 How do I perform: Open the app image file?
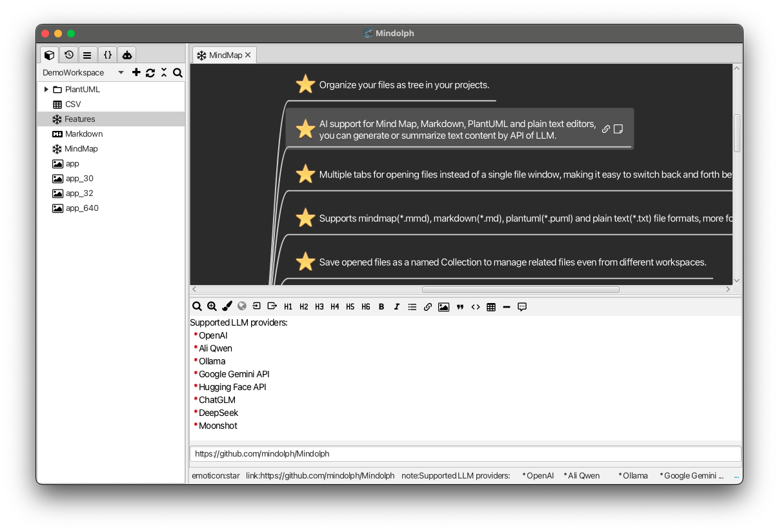111,164
